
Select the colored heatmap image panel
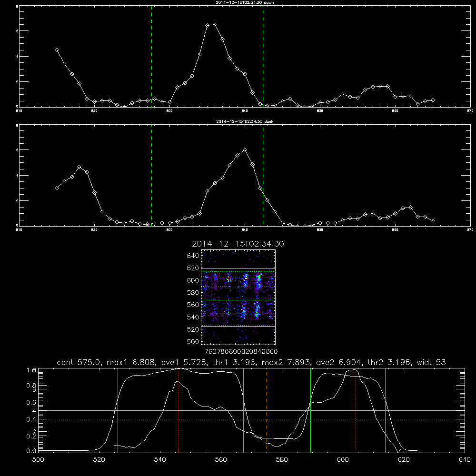[238, 297]
